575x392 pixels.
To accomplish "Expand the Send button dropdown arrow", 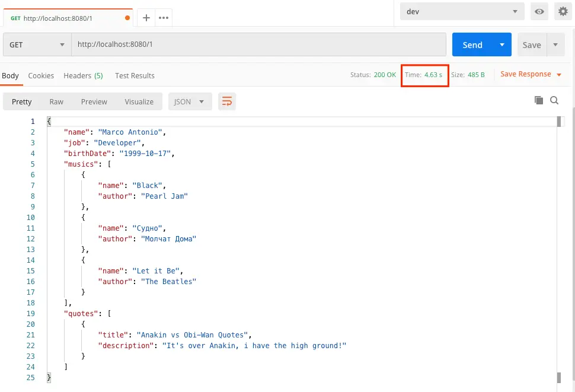I will tap(502, 44).
